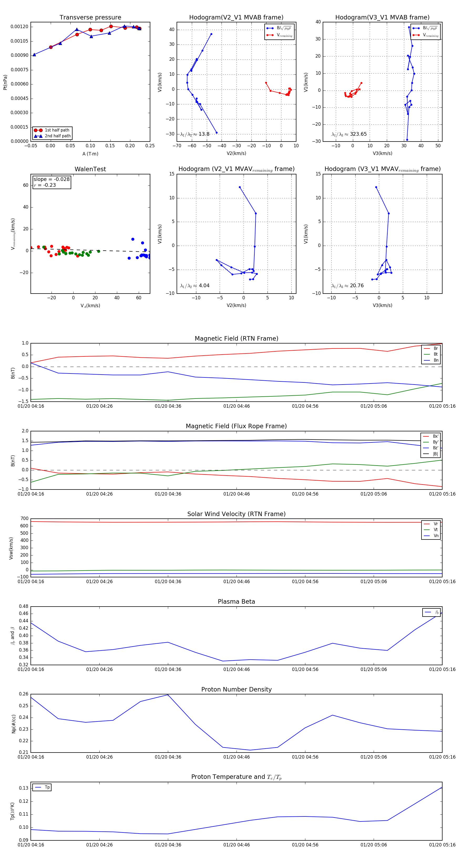The image size is (473, 868).
Task: Click the 'Magnetic Field (RTN Frame)' title
Action: pos(236,339)
